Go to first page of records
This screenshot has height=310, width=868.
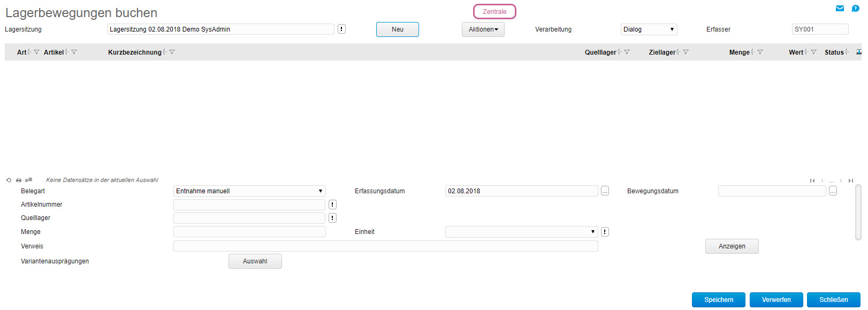point(812,181)
